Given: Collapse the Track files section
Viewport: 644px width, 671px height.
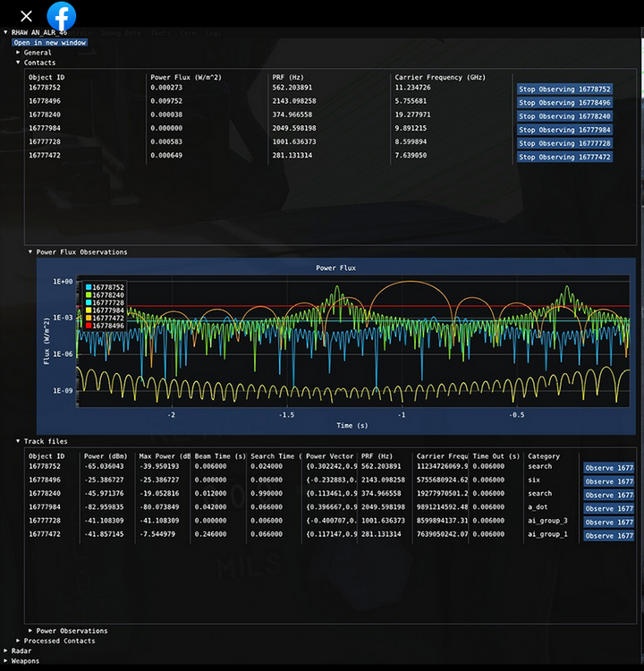Looking at the screenshot, I should pyautogui.click(x=18, y=441).
